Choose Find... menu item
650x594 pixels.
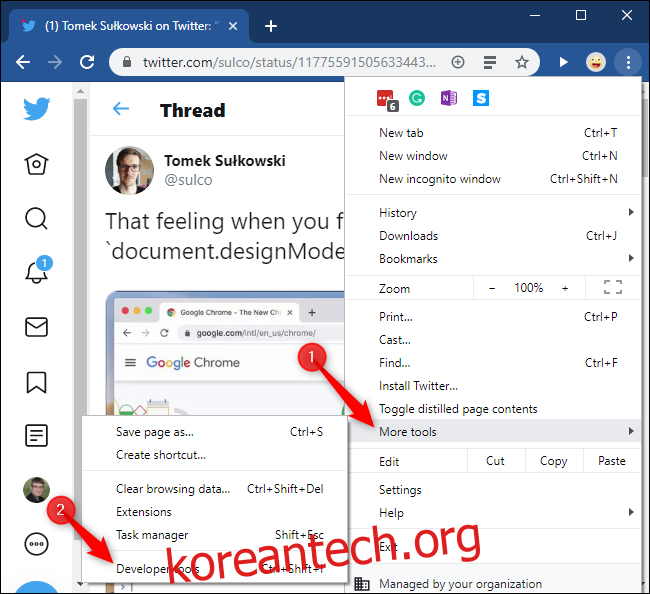point(493,363)
